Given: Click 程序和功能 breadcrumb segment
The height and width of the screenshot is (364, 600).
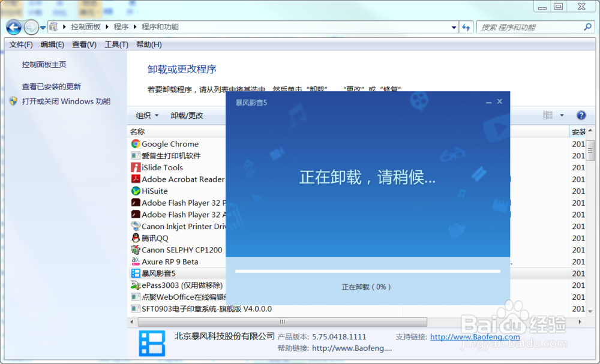Looking at the screenshot, I should click(x=160, y=27).
